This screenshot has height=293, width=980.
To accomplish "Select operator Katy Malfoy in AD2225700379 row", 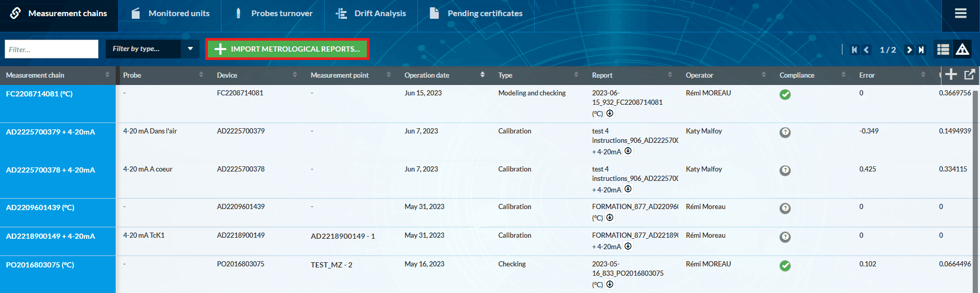I will (x=704, y=131).
